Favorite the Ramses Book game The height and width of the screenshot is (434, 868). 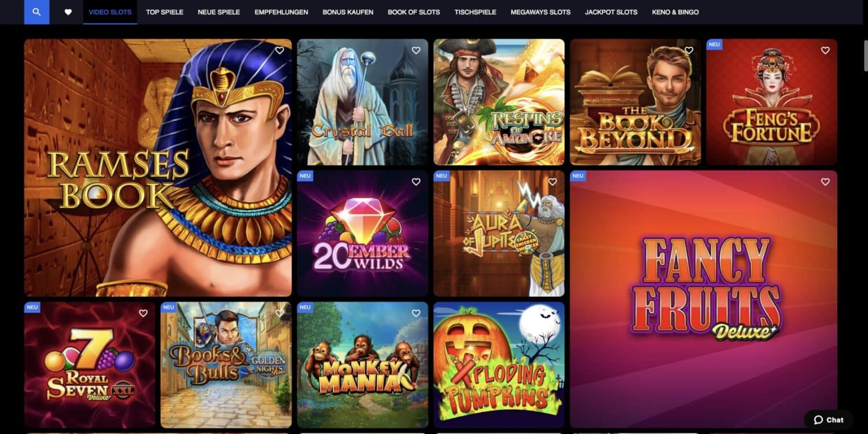click(279, 50)
